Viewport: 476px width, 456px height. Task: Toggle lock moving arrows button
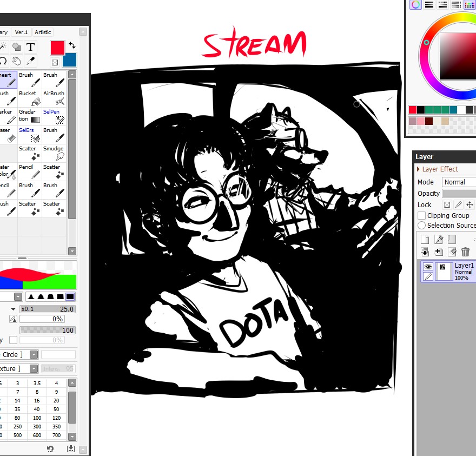470,204
